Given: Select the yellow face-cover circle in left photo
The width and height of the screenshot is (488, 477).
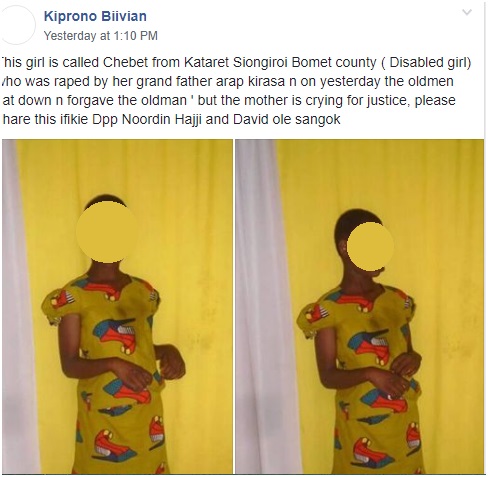Looking at the screenshot, I should [107, 232].
